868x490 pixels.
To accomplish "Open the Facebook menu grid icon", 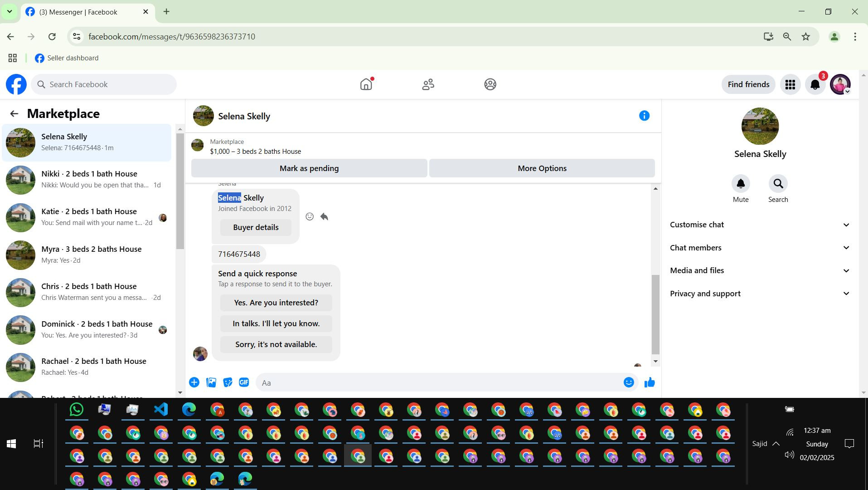I will tap(790, 84).
